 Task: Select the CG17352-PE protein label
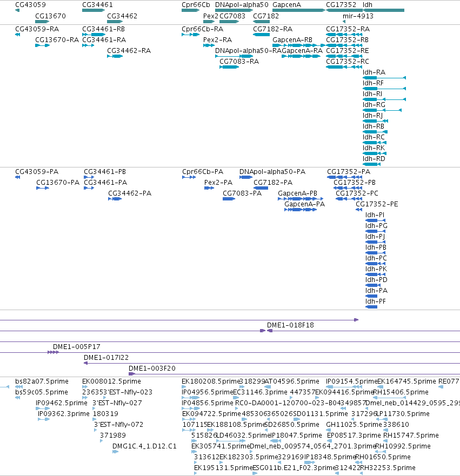coord(377,204)
